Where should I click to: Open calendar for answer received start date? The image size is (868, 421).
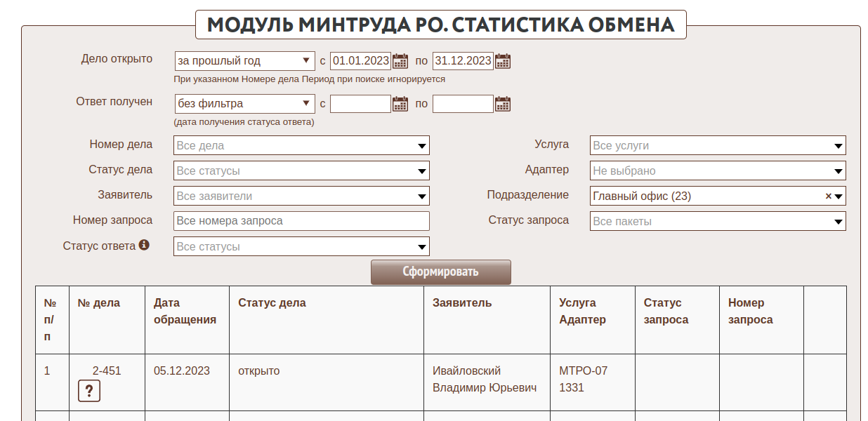coord(400,104)
